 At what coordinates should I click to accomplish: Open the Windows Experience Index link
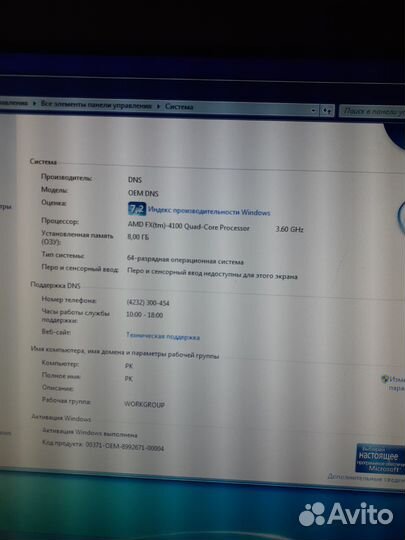pyautogui.click(x=209, y=211)
